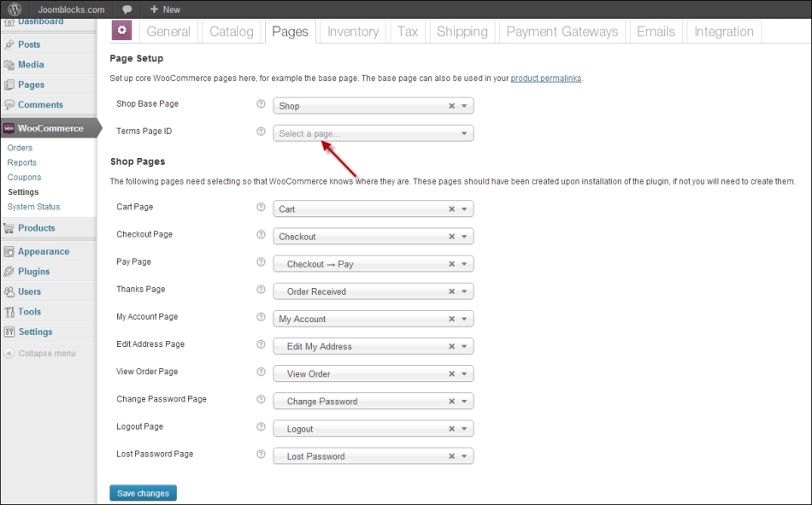Click help icon for Thanks Page
Image resolution: width=812 pixels, height=505 pixels.
(x=261, y=289)
